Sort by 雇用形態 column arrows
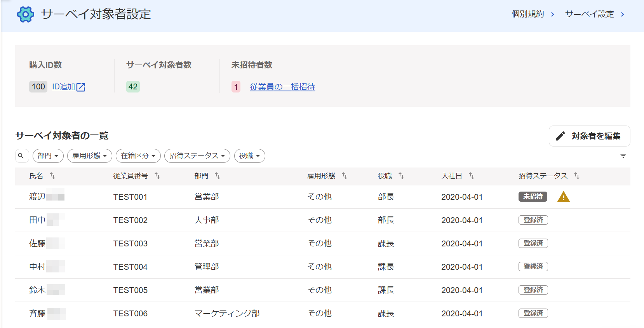 [344, 176]
